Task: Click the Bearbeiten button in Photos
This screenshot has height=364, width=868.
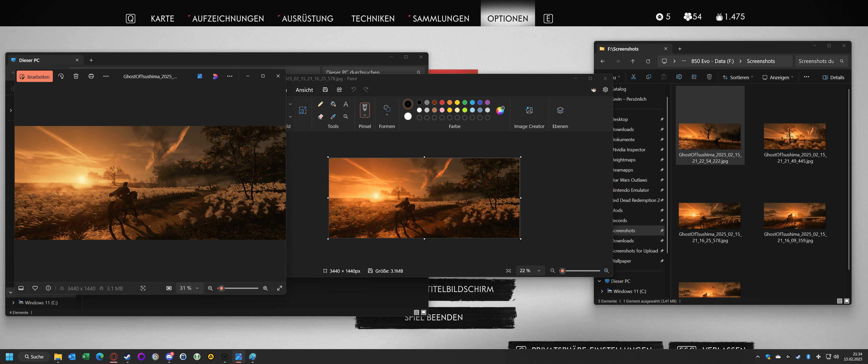Action: coord(35,77)
